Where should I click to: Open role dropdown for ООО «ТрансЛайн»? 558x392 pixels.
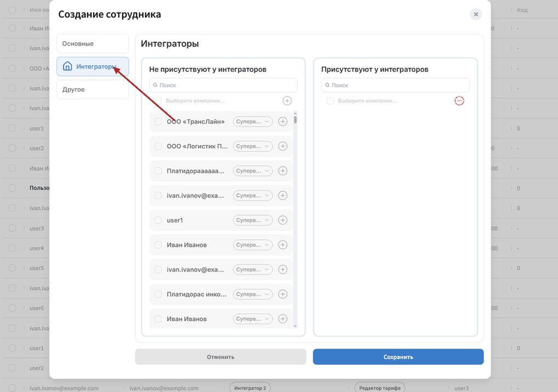pos(253,122)
